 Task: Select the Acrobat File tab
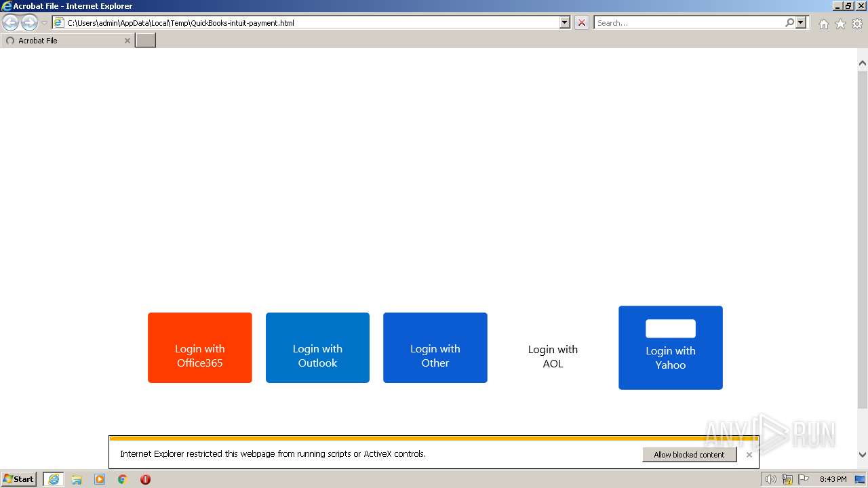(x=67, y=41)
